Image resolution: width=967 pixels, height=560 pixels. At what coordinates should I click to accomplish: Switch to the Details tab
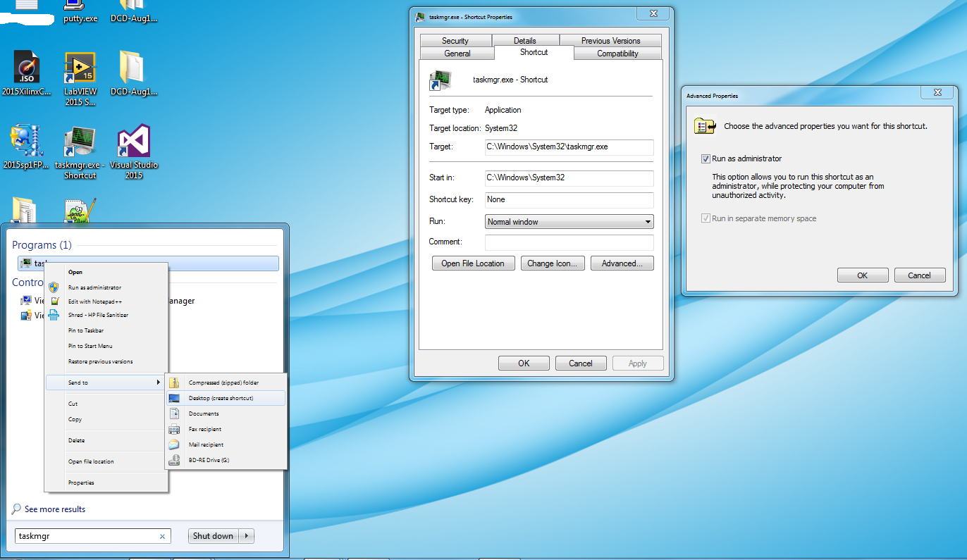point(525,40)
